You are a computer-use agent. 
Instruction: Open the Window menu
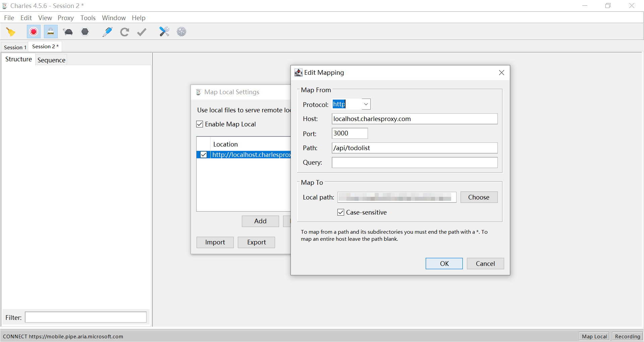(x=114, y=18)
